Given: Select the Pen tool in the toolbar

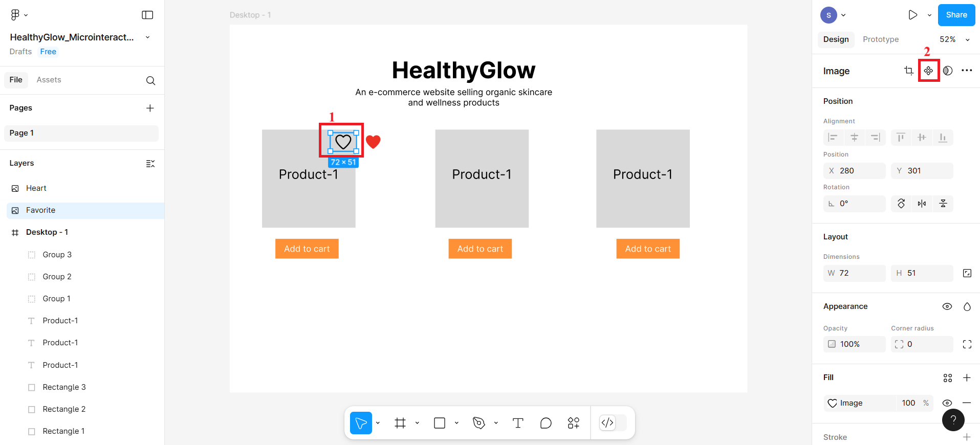Looking at the screenshot, I should click(479, 423).
